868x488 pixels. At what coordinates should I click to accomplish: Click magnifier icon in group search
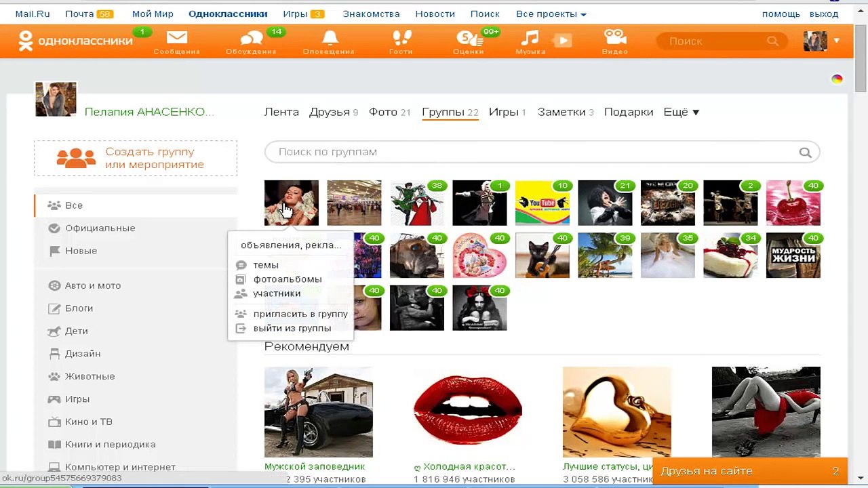[805, 152]
